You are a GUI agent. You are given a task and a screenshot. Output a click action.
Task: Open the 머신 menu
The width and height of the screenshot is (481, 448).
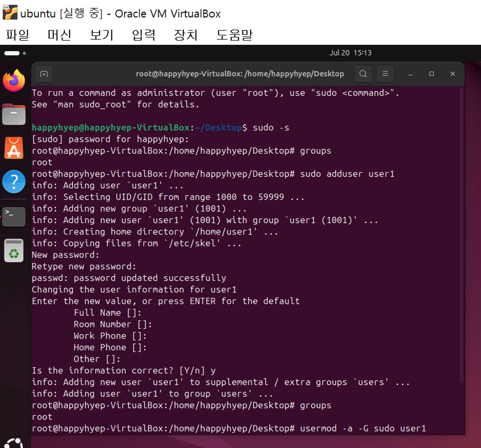(x=59, y=35)
